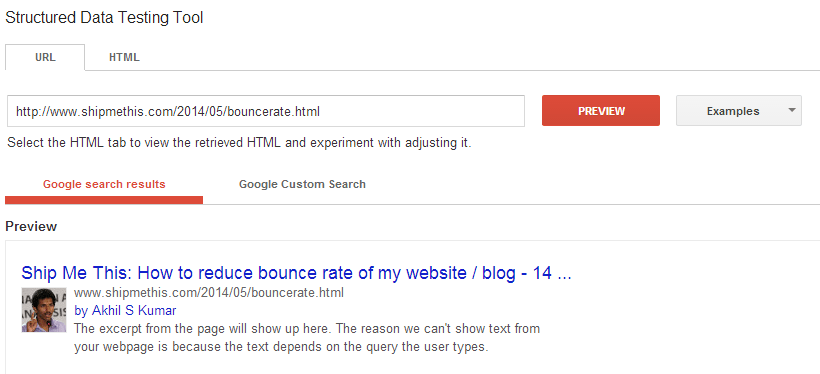Click the arrow icon beside Examples
Screen dimensions: 820x374
[x=791, y=110]
